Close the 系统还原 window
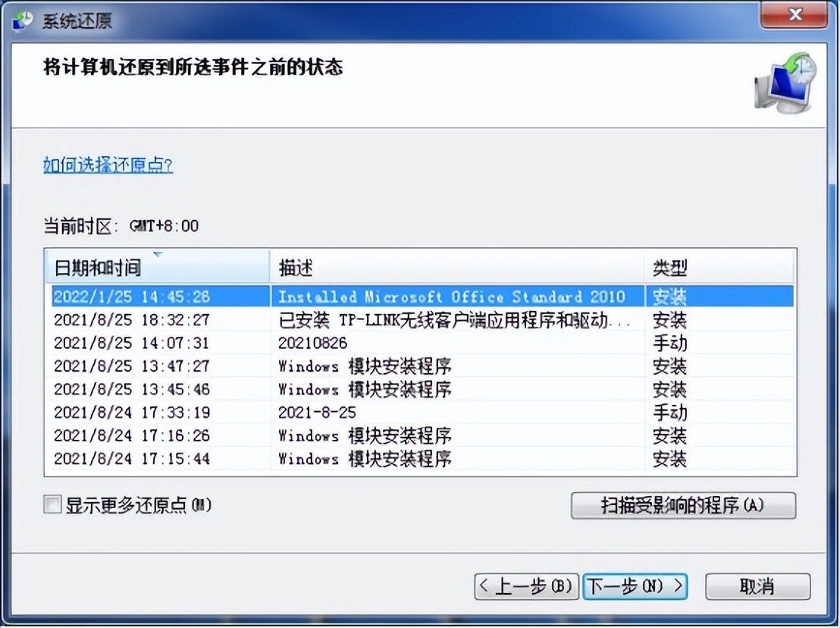This screenshot has height=628, width=840. pyautogui.click(x=793, y=14)
